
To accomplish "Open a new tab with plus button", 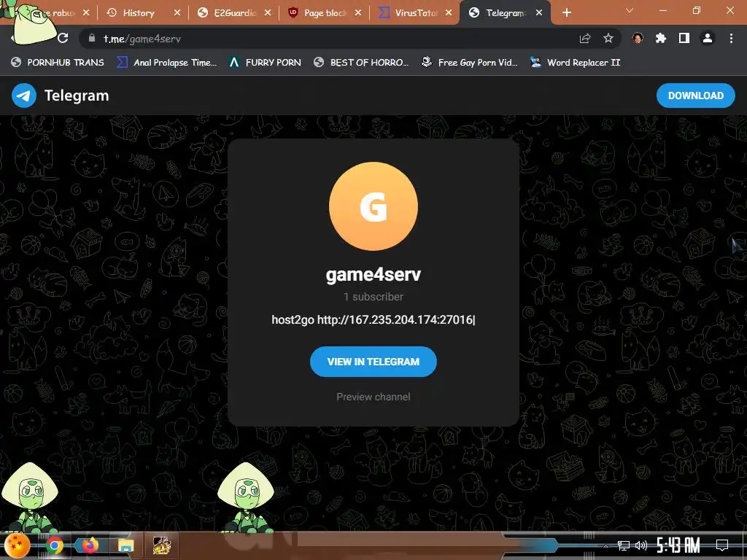I will click(x=566, y=13).
